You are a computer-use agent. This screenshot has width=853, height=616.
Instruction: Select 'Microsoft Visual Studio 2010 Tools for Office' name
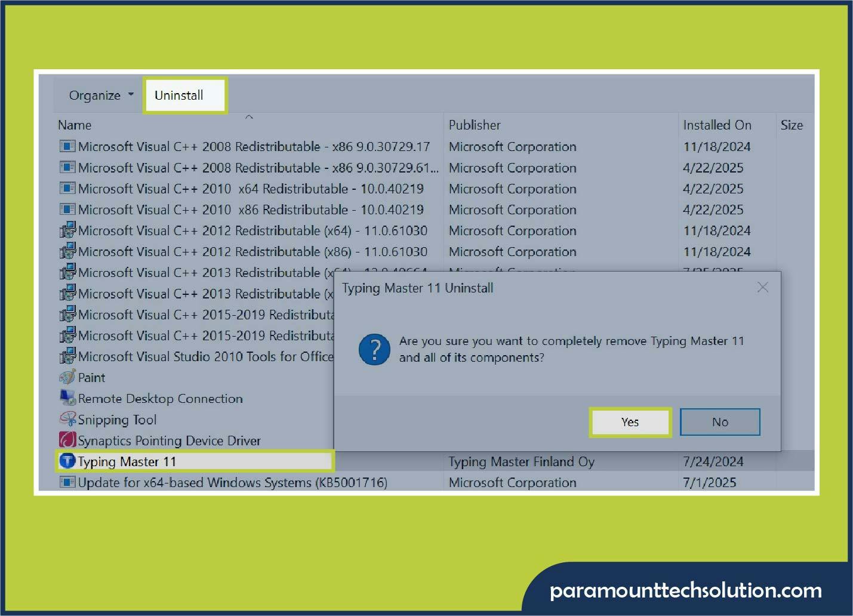coord(205,356)
